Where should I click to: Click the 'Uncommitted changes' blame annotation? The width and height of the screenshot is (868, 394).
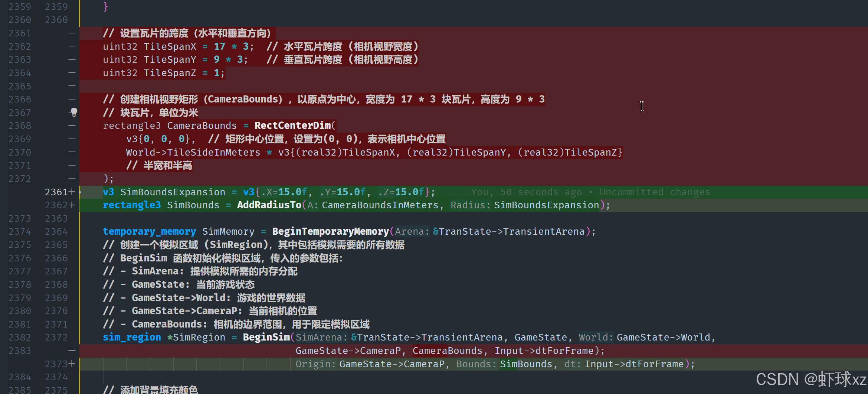[x=655, y=192]
